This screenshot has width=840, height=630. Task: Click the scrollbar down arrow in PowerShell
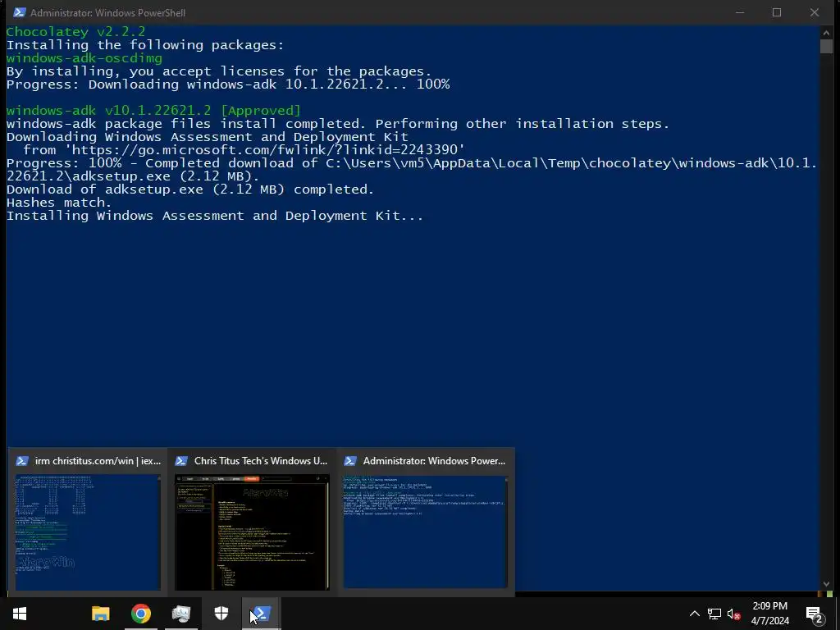point(826,584)
